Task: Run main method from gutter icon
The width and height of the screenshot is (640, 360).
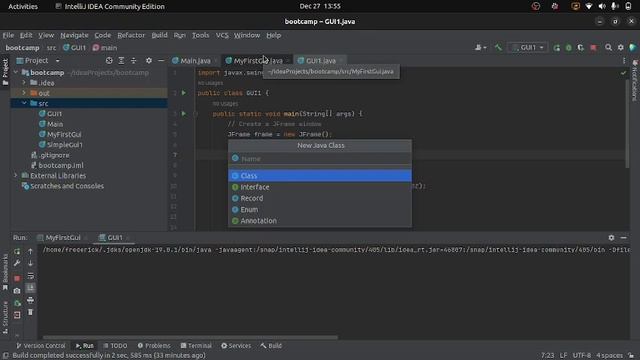Action: [x=184, y=113]
